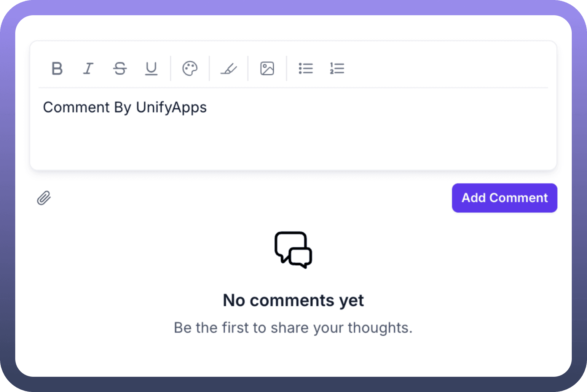Attach a file with the paperclip
The height and width of the screenshot is (392, 587).
[44, 198]
